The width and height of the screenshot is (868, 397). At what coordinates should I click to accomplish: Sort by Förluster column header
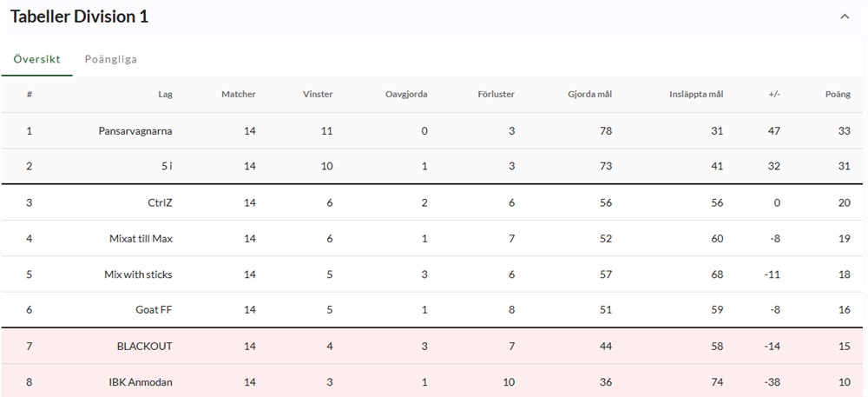click(496, 95)
